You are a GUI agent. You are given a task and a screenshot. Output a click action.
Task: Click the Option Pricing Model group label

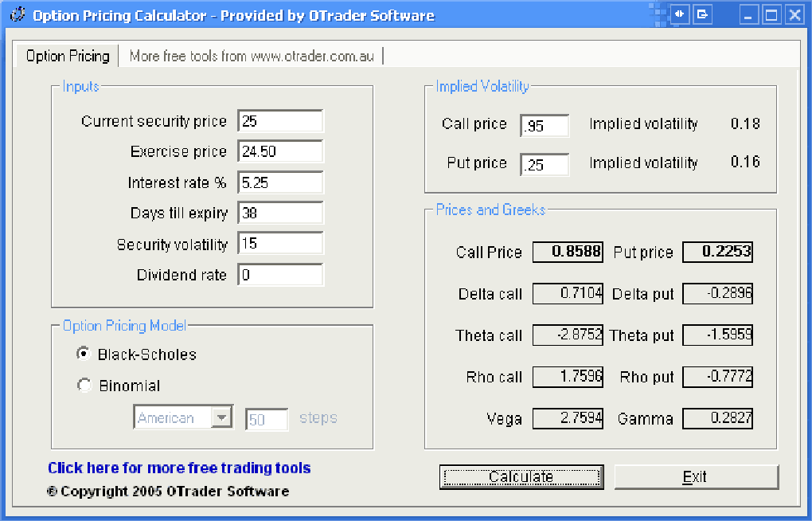[x=124, y=326]
